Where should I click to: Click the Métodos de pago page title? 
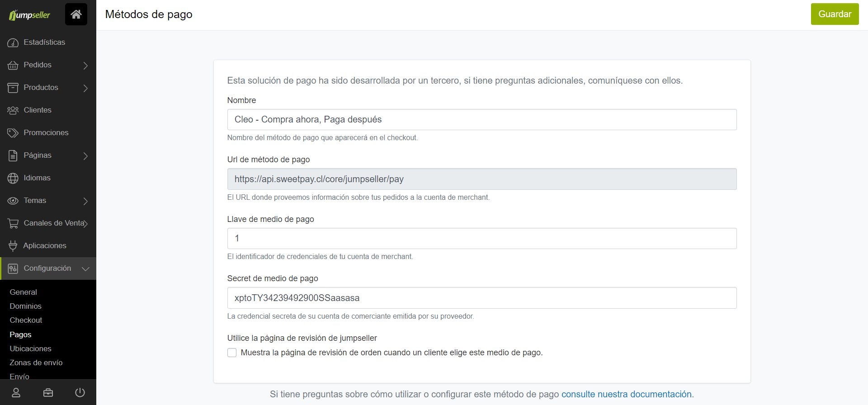coord(149,14)
